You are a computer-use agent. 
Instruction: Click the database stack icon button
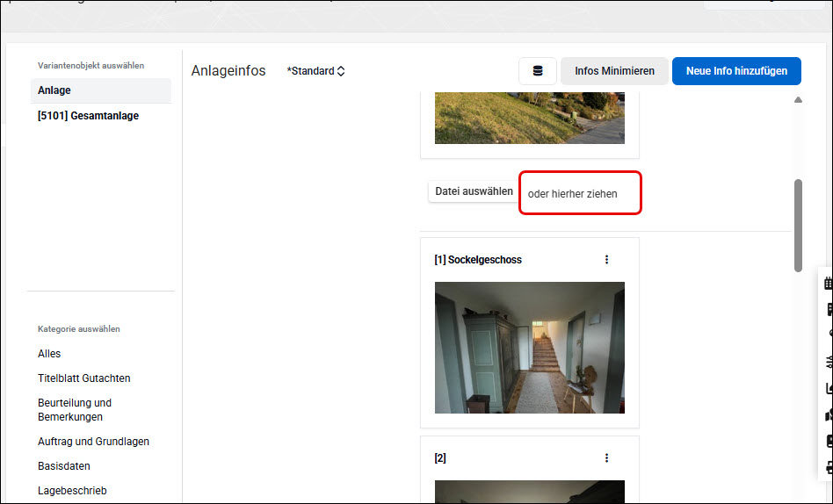[537, 71]
